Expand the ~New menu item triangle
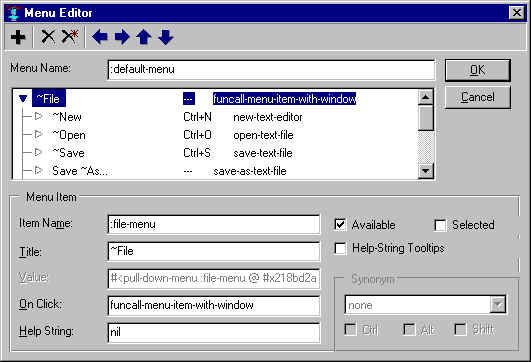531x362 pixels. 39,116
